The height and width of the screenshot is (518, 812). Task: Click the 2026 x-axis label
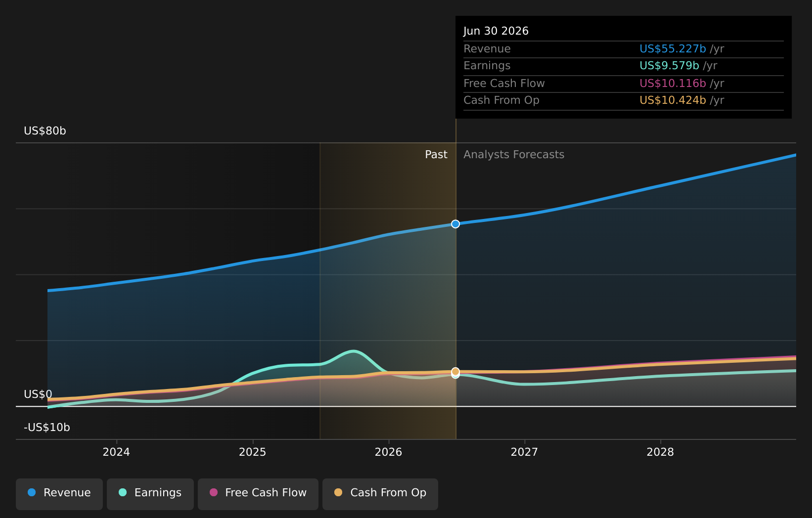click(389, 452)
